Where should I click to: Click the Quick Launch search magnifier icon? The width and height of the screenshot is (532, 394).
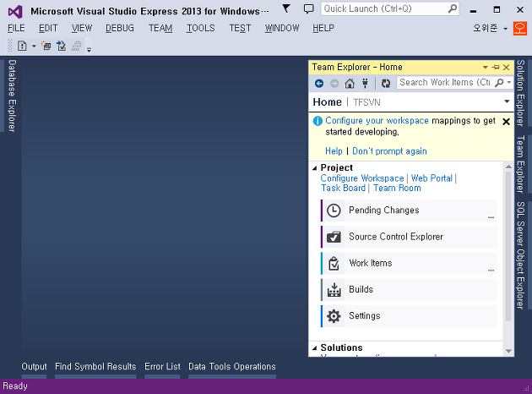click(x=453, y=8)
